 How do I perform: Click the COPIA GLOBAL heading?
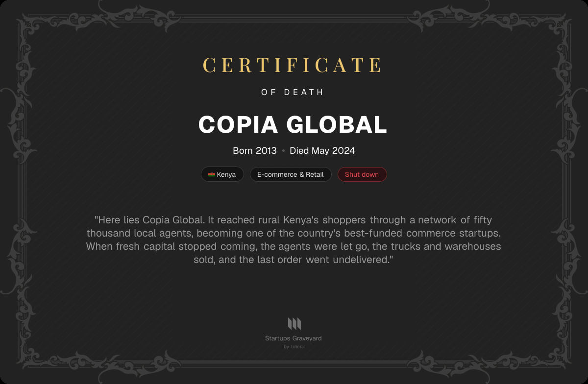293,124
